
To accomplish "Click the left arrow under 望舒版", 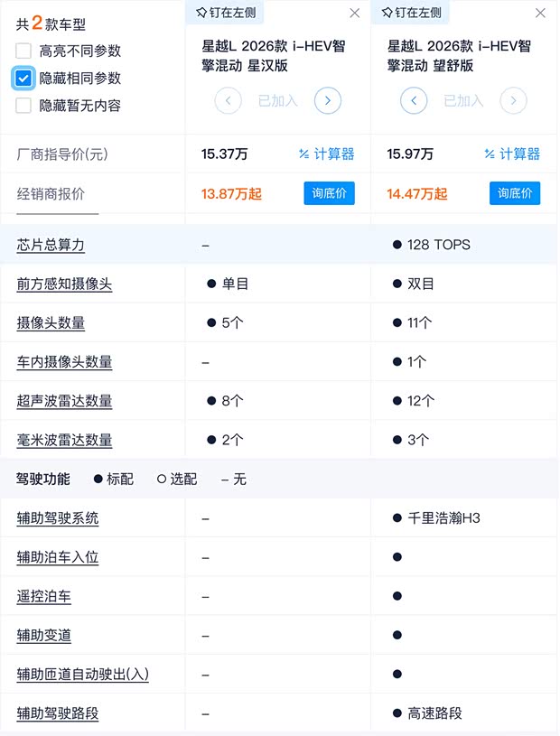I will point(414,100).
